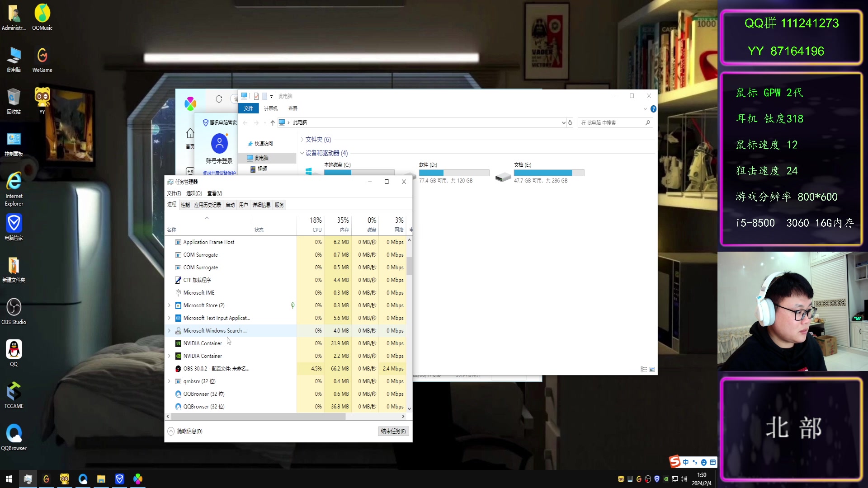Click the Windows Start button
The height and width of the screenshot is (488, 868).
pos(9,479)
